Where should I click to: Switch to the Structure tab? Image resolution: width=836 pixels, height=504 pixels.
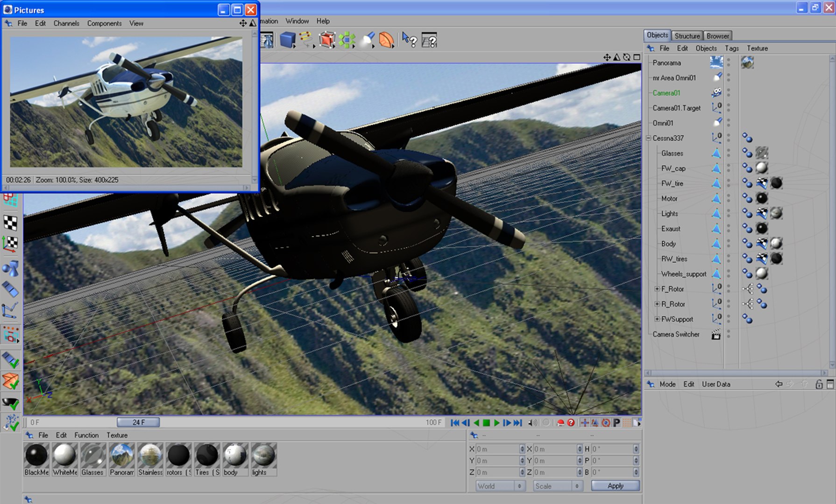(x=687, y=36)
